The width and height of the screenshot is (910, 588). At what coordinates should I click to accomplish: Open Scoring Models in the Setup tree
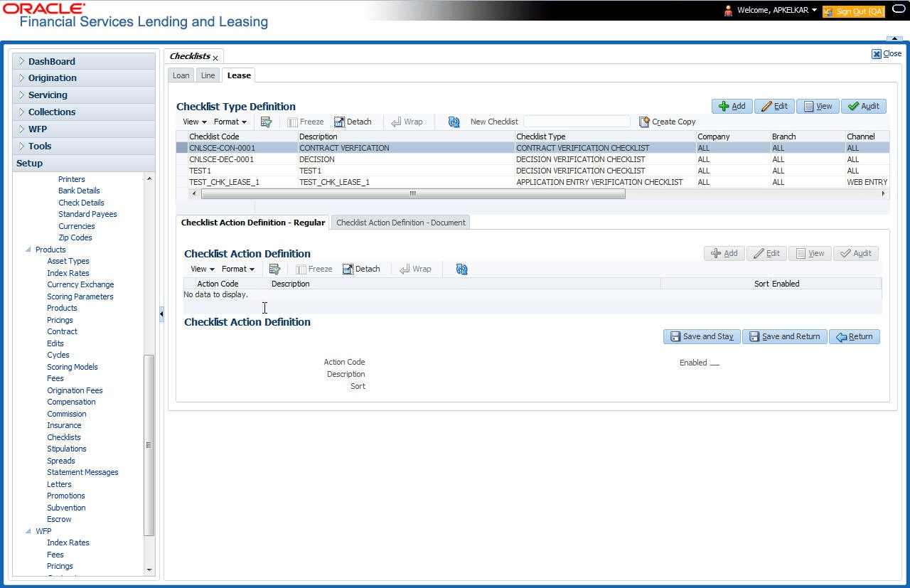click(73, 367)
